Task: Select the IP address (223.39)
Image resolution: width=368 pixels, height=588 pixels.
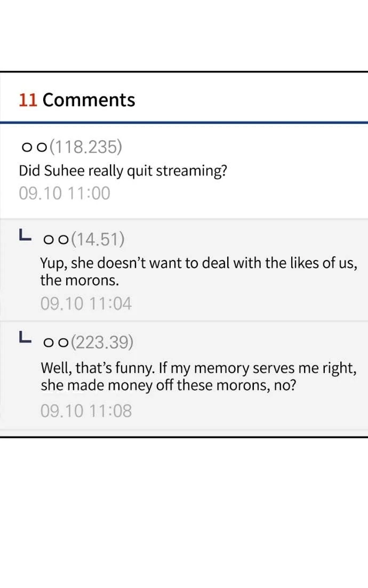Action: coord(102,343)
